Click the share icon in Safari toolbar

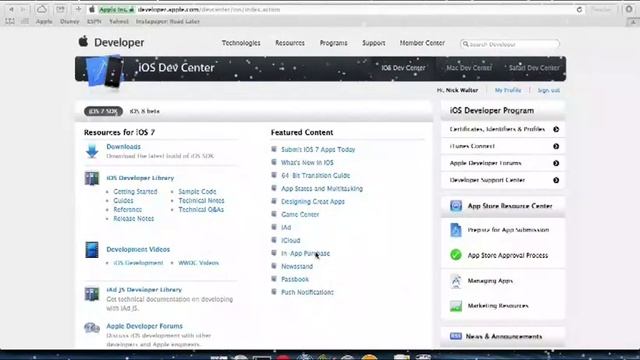60,9
